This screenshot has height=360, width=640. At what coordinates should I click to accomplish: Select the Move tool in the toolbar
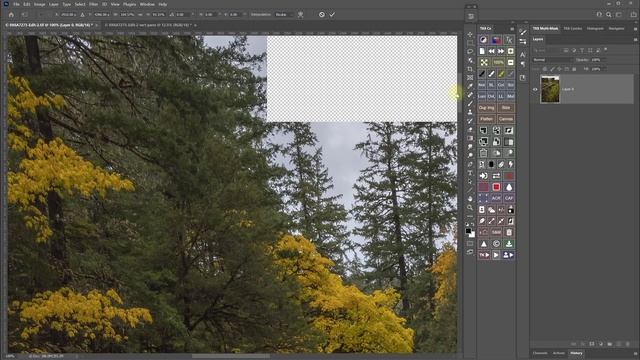470,34
